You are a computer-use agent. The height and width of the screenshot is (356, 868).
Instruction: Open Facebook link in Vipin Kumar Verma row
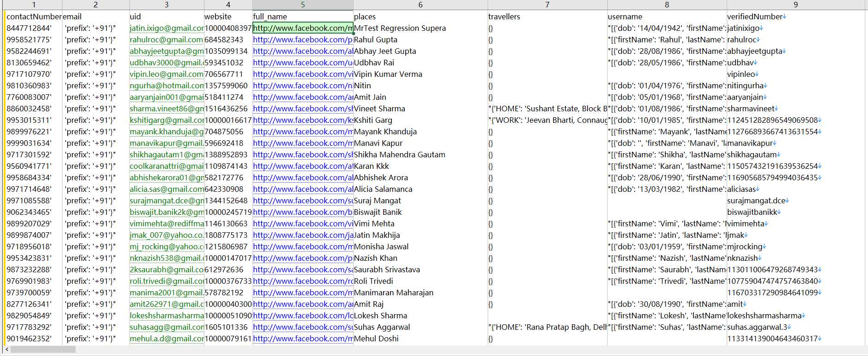(303, 74)
